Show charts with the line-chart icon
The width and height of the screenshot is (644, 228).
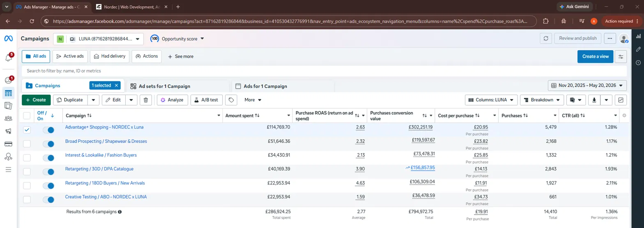pos(621,100)
